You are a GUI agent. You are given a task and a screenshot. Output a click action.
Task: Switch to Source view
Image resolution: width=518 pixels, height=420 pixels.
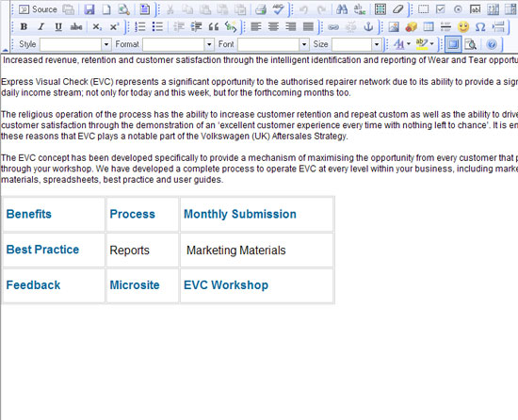(38, 9)
